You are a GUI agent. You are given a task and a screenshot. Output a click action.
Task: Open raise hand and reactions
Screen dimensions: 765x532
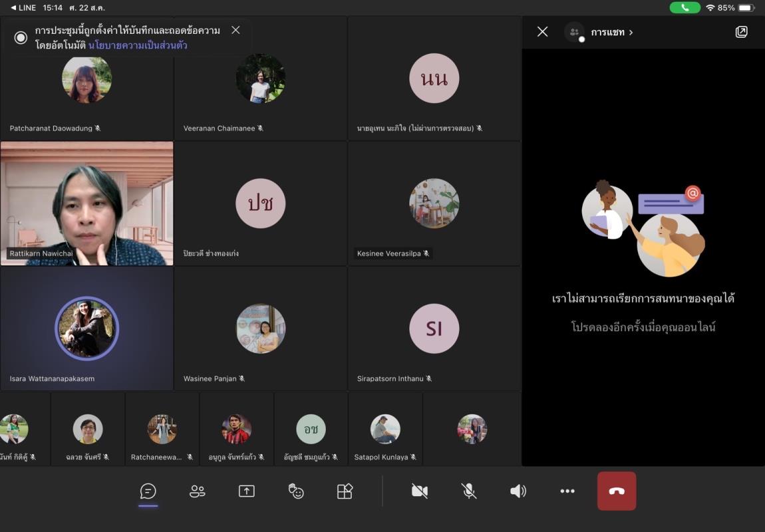[x=296, y=491]
